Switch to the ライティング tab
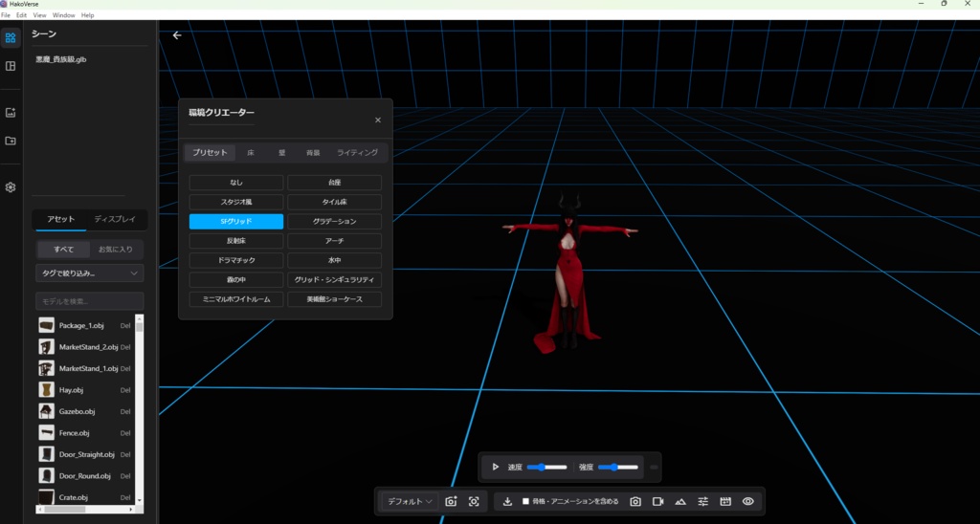This screenshot has height=524, width=980. [x=357, y=153]
